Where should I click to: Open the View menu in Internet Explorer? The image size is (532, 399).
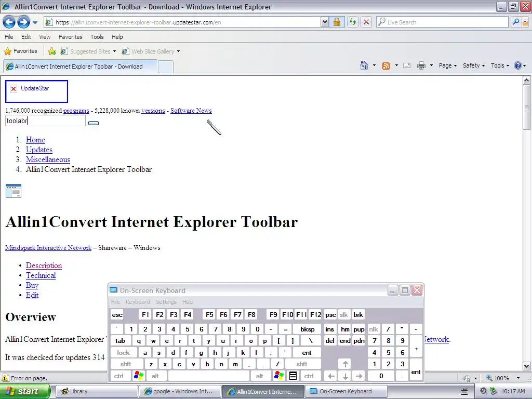[x=45, y=37]
